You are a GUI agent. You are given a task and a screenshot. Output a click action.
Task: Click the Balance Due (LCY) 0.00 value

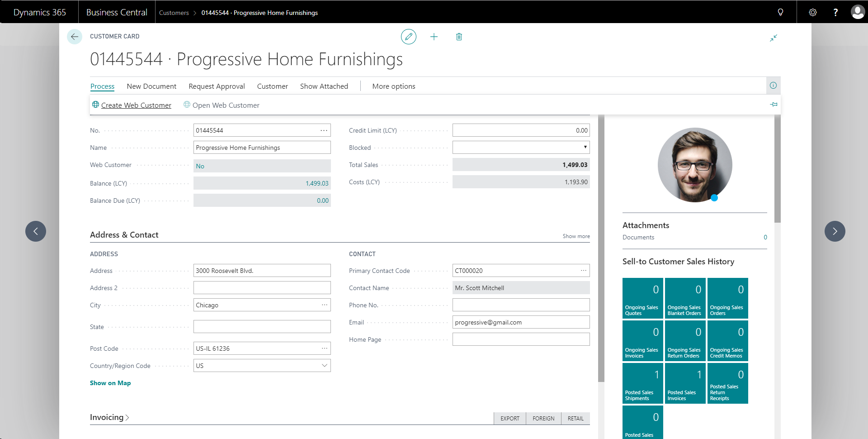(x=323, y=200)
